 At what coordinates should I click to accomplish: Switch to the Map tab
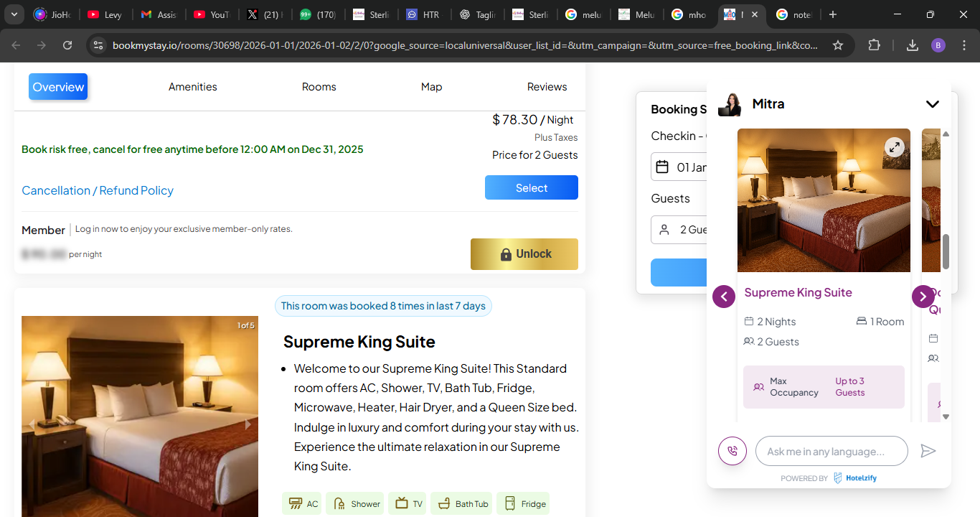point(431,87)
